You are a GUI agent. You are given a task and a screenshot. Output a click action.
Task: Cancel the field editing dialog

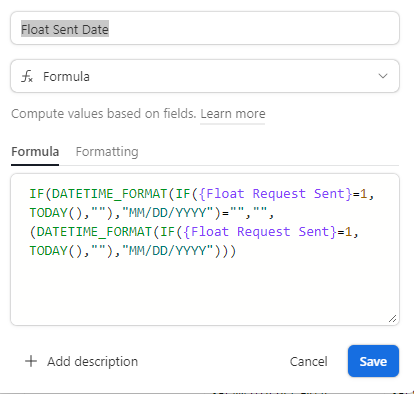(309, 361)
